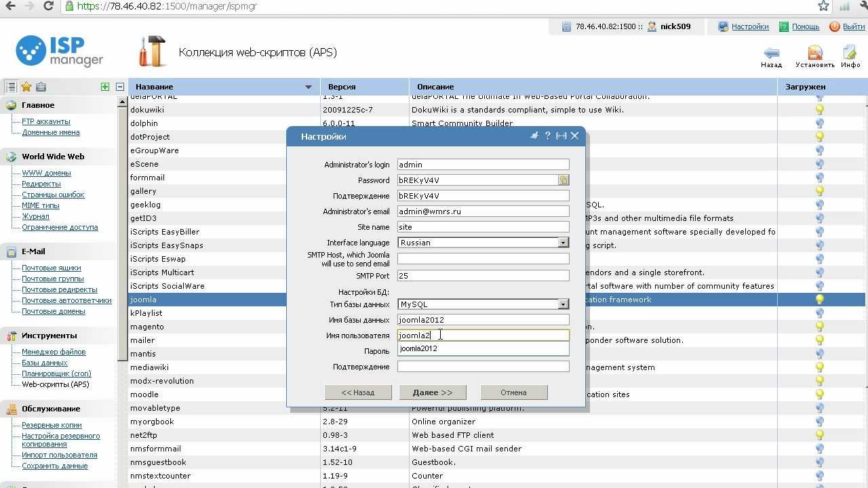Open the FTP аккаунты link
The width and height of the screenshot is (868, 488).
coord(46,121)
